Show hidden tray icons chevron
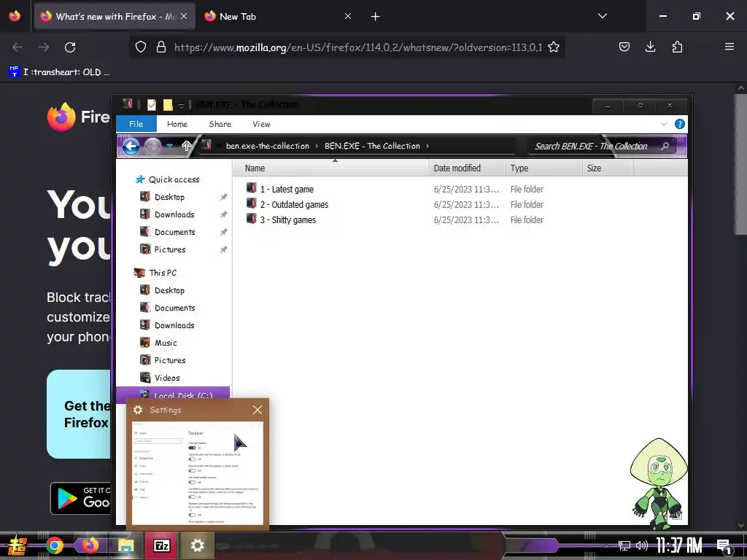The image size is (747, 560). point(606,545)
